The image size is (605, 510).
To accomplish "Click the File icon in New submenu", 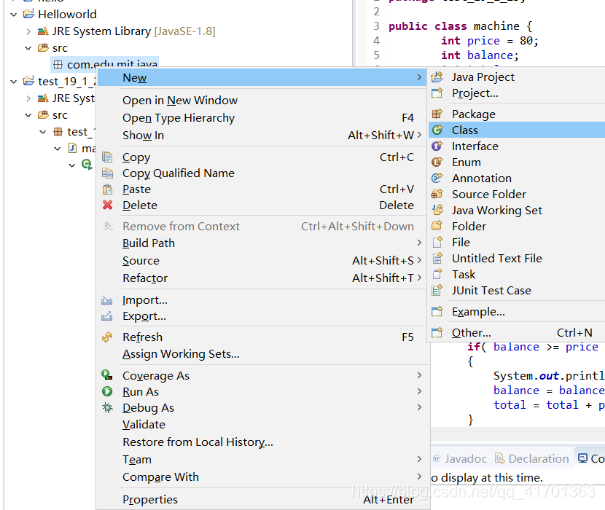I will point(437,242).
